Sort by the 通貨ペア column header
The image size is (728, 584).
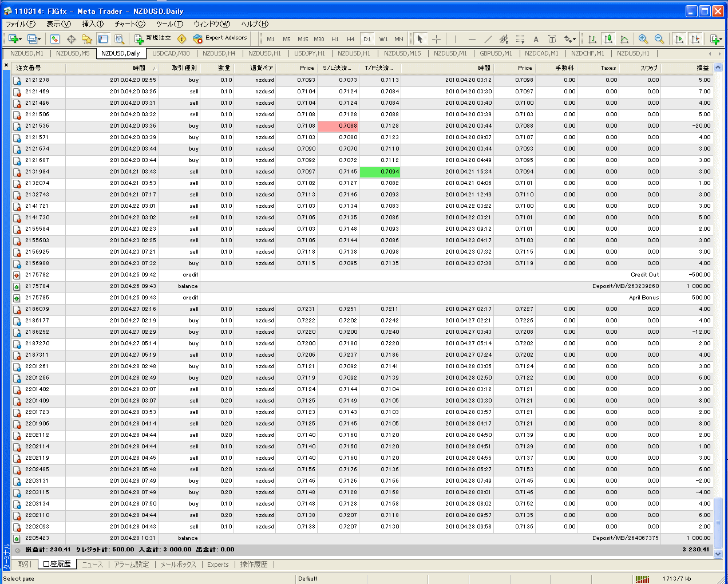coord(255,68)
